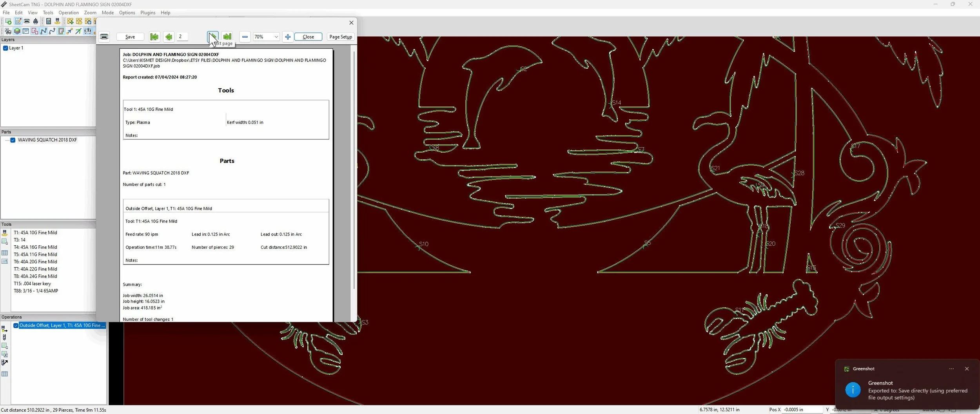Image resolution: width=980 pixels, height=414 pixels.
Task: Click the nested contour offset icon
Action: click(61, 31)
